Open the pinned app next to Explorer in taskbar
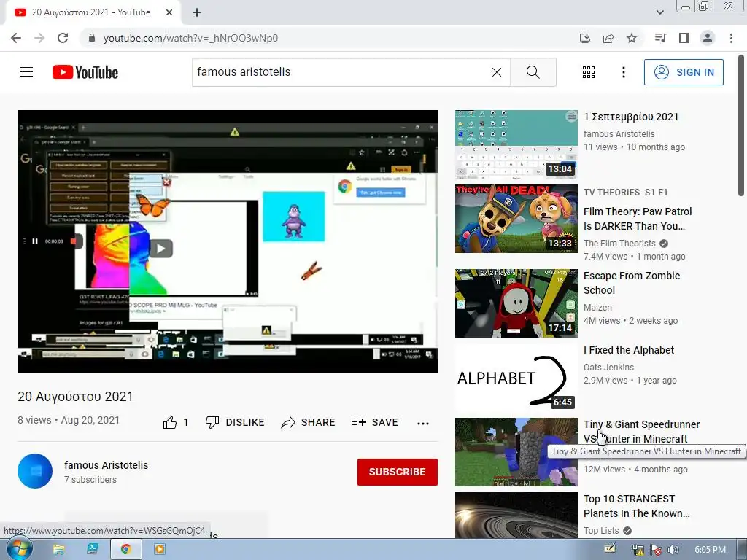The height and width of the screenshot is (560, 747). (93, 550)
